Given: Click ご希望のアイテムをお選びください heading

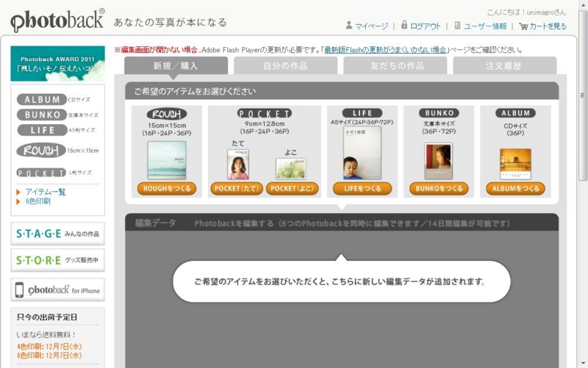Looking at the screenshot, I should [195, 91].
